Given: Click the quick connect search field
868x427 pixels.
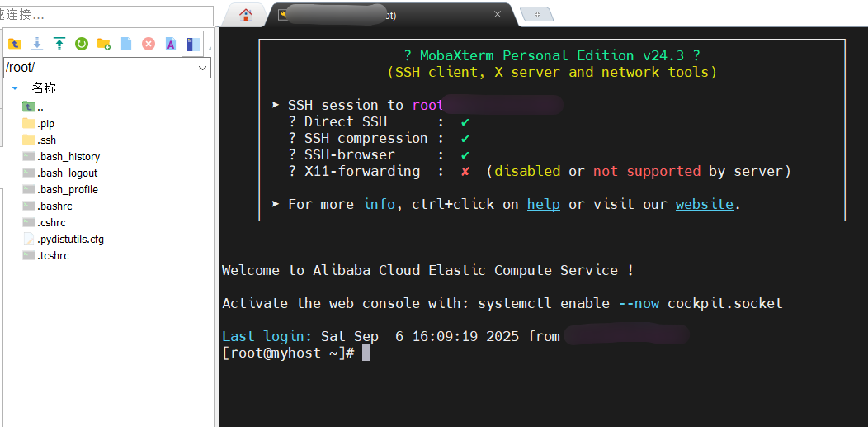Looking at the screenshot, I should pos(106,15).
